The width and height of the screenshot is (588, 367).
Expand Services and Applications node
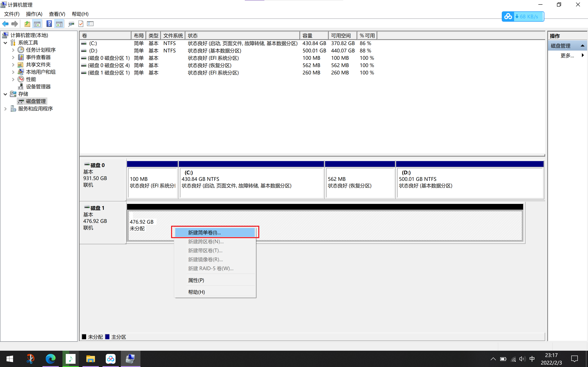click(5, 109)
